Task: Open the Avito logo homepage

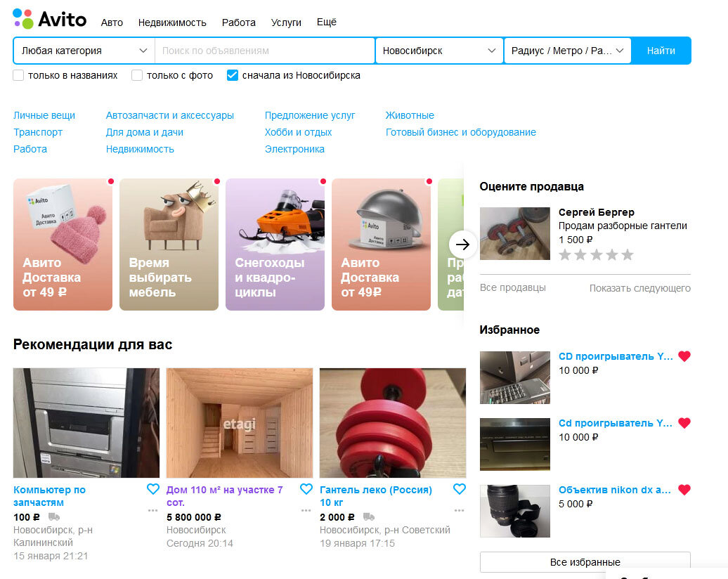Action: click(x=50, y=19)
